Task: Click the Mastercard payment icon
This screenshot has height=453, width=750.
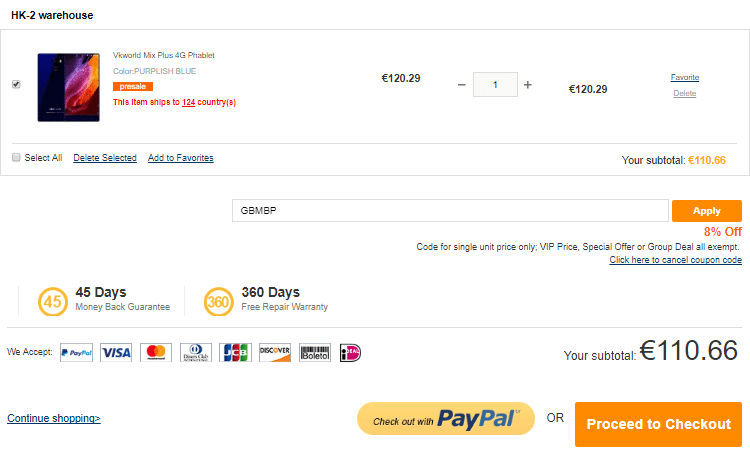Action: pos(156,353)
